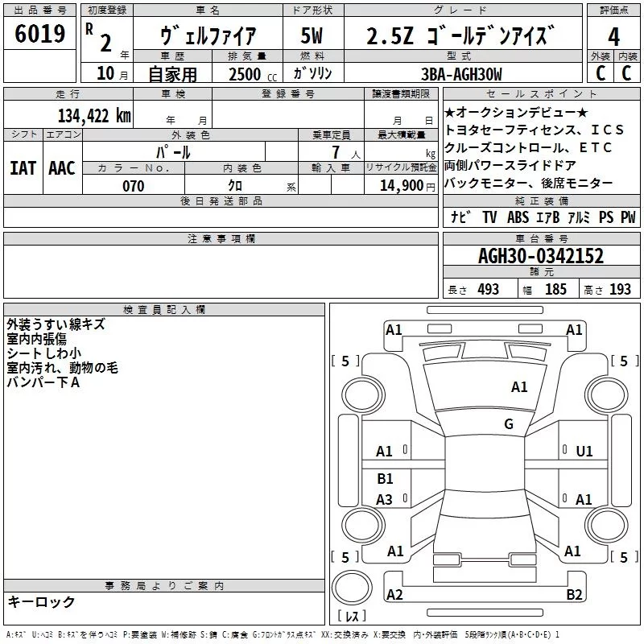Click the ナビ equipment label
Image resolution: width=644 pixels, height=644 pixels.
pos(460,217)
